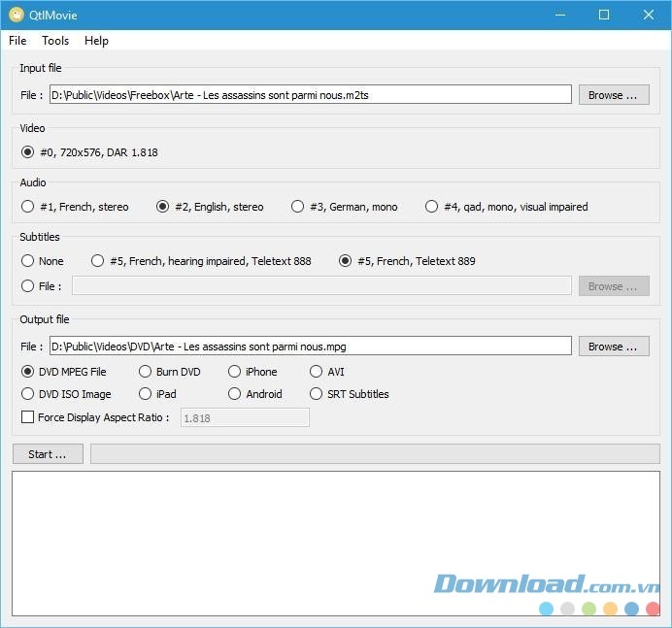Viewport: 672px width, 628px height.
Task: Set subtitles to None
Action: [x=28, y=261]
